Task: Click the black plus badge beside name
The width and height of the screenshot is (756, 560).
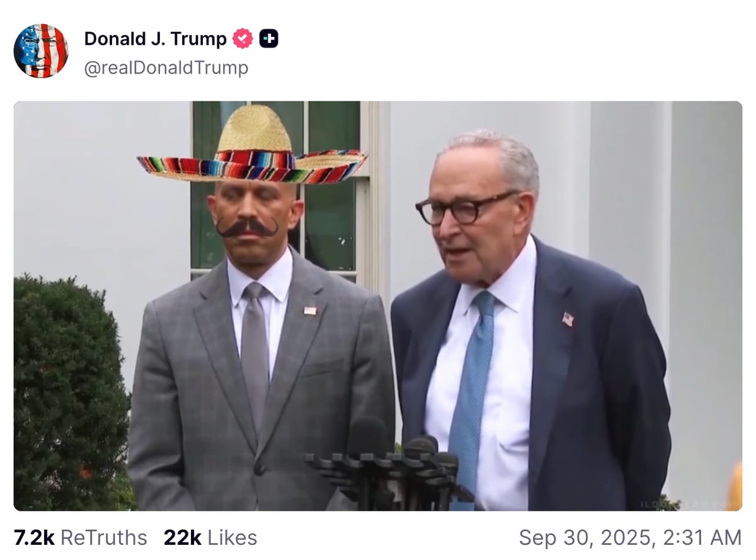Action: [x=269, y=39]
